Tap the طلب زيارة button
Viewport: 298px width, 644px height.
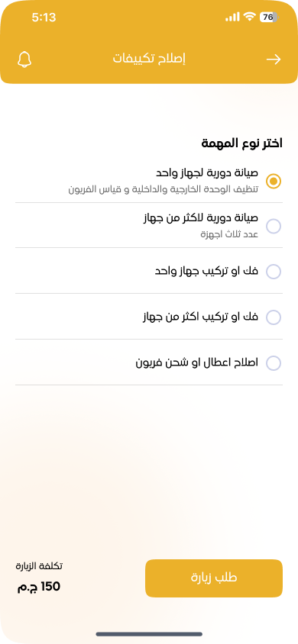214,578
